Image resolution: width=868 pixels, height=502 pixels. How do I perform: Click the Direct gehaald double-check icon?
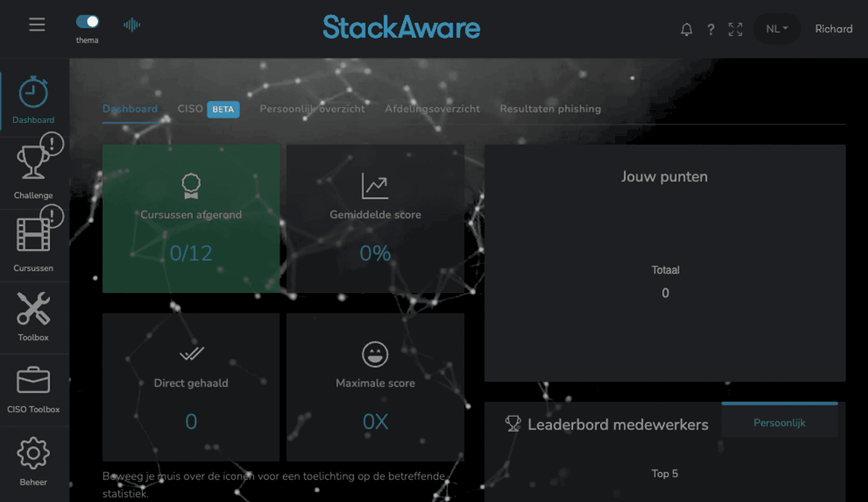tap(191, 353)
